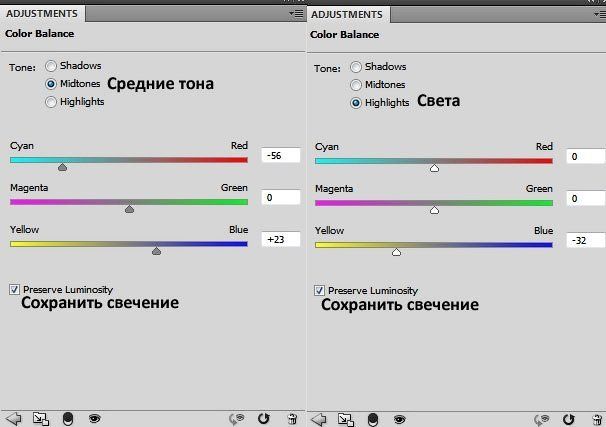Screen dimensions: 606x427
Task: Click Magenta-Green value field in left panel
Action: (281, 197)
